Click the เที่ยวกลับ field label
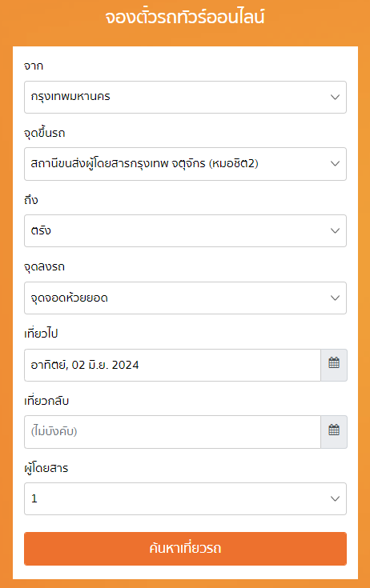 click(46, 401)
